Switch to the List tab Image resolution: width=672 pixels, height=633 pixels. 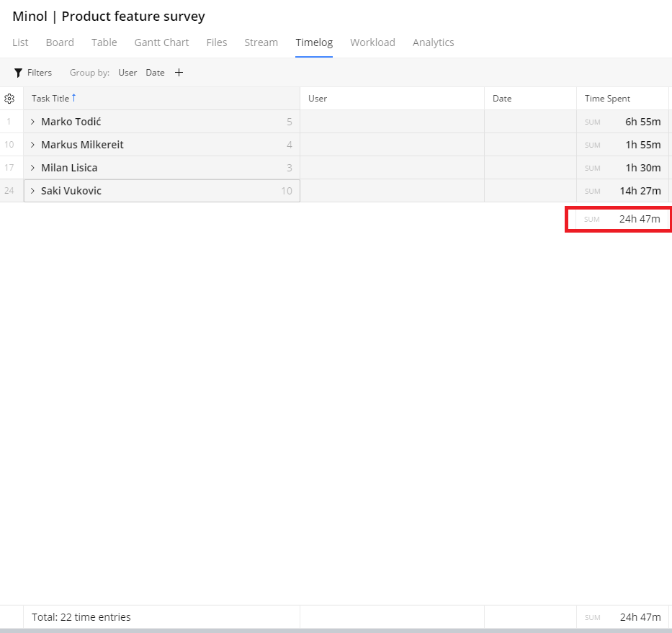coord(20,42)
